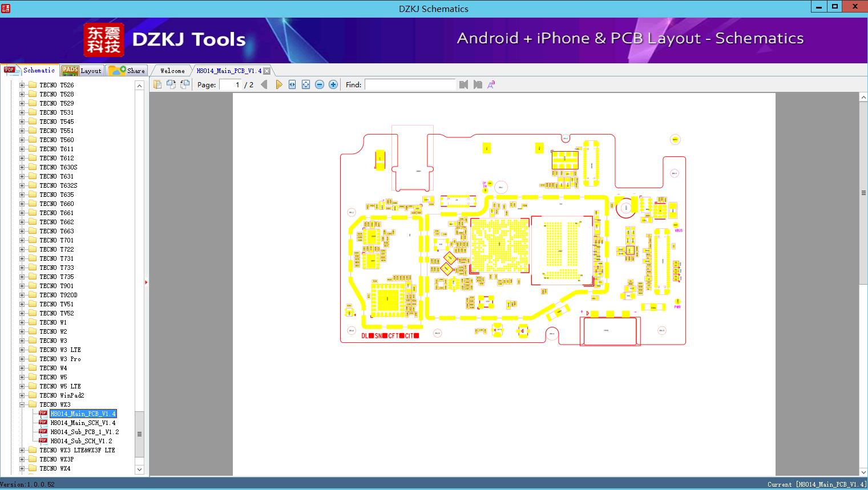
Task: Select the TECNO WX3P folder
Action: [x=56, y=459]
